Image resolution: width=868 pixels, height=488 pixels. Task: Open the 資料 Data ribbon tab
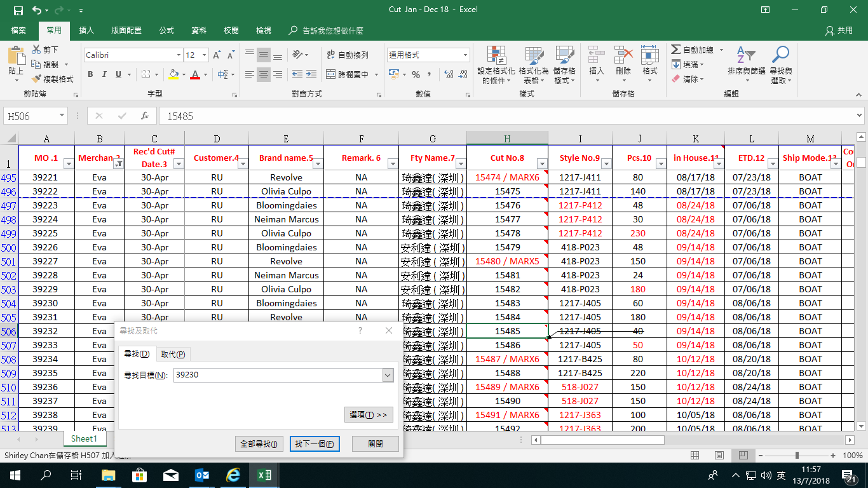coord(199,30)
